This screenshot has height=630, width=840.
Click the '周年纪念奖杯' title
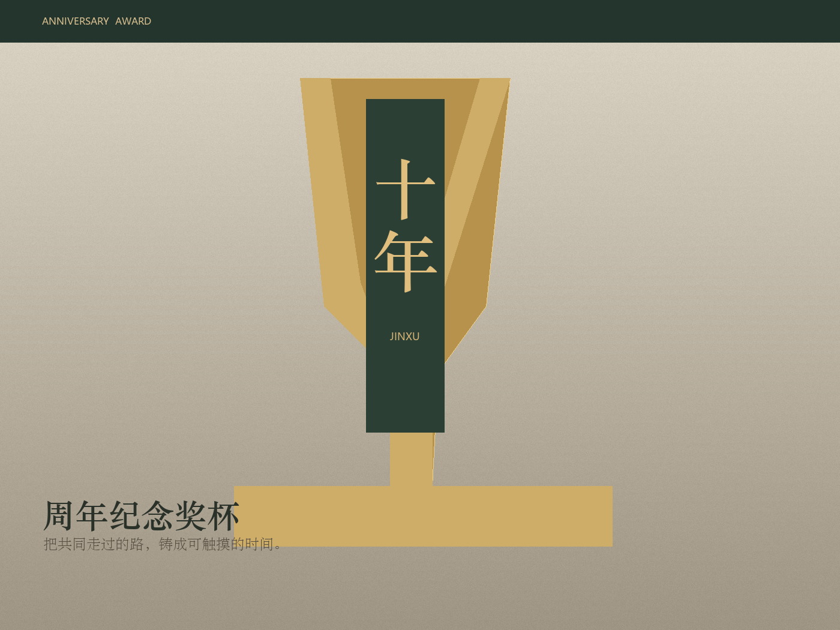(x=142, y=515)
